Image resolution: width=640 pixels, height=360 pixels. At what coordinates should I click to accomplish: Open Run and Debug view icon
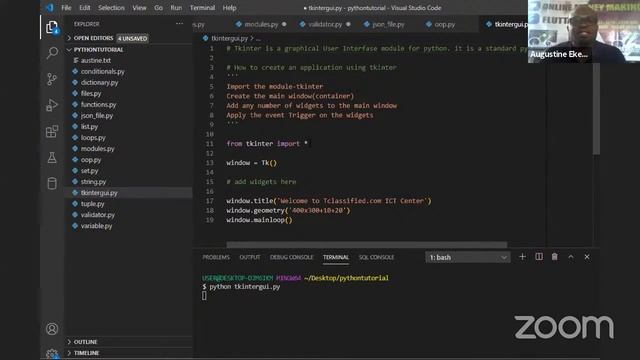click(x=52, y=105)
